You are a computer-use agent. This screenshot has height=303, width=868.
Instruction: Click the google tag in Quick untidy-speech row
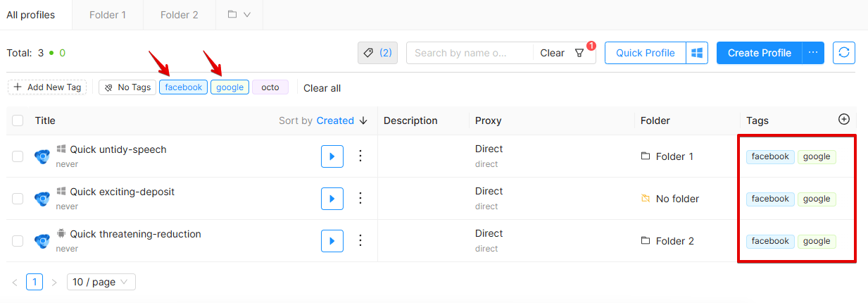click(x=817, y=156)
